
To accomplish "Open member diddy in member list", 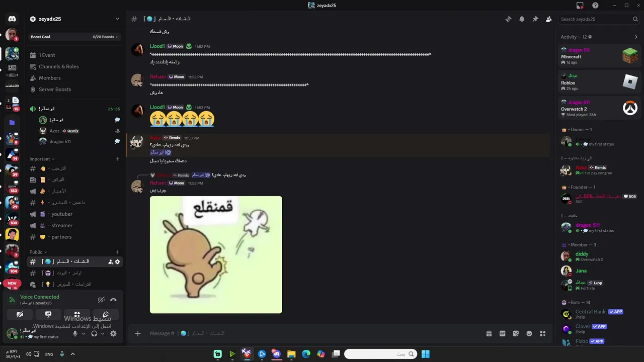I will click(x=600, y=256).
